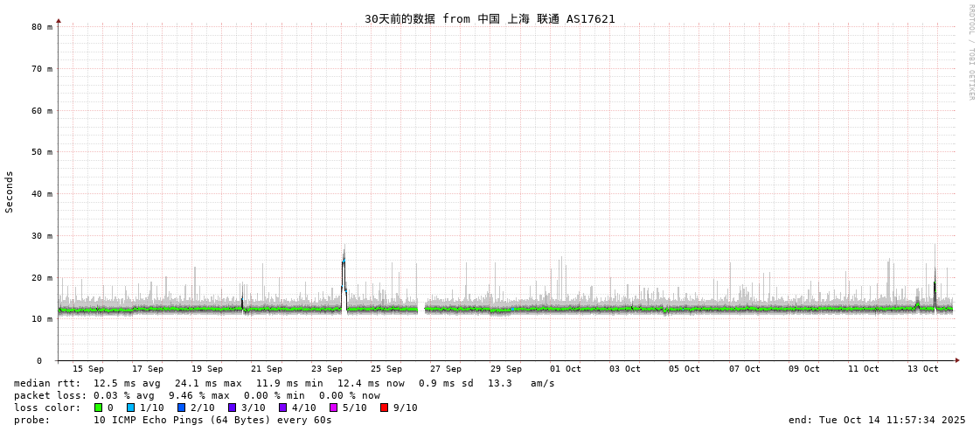
Task: Click the data gap after 25 Sep
Action: (421, 309)
